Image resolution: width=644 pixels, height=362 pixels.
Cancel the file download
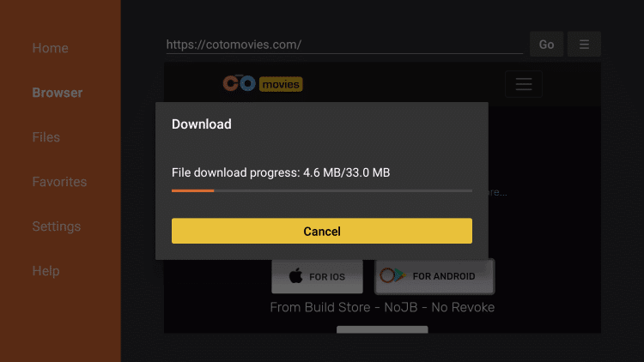[322, 231]
